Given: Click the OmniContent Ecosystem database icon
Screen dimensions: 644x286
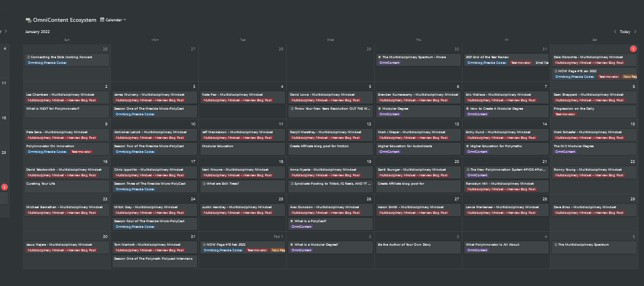Looking at the screenshot, I should tap(28, 20).
